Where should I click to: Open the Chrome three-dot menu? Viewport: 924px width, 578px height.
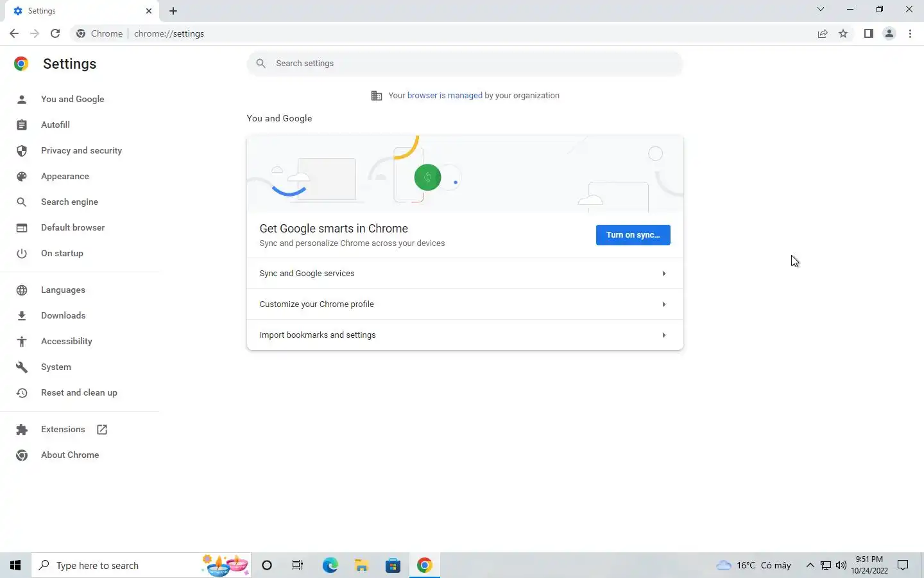tap(910, 33)
